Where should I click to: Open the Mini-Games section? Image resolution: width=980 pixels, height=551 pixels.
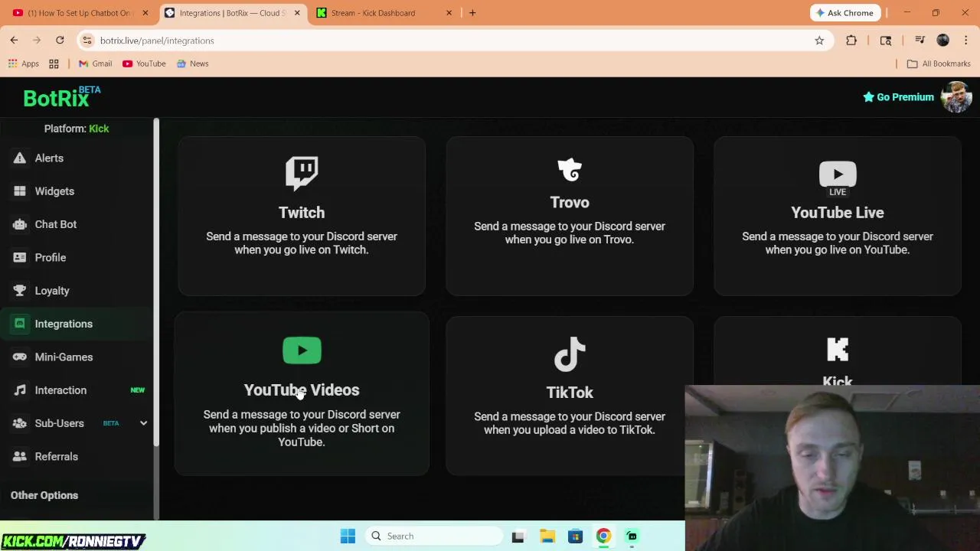click(x=64, y=357)
